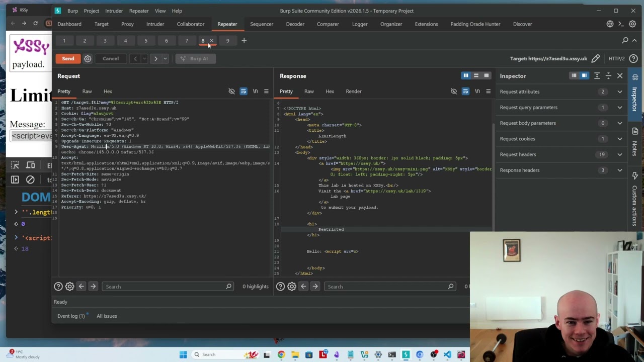644x362 pixels.
Task: Click the orange Send button
Action: click(68, 58)
